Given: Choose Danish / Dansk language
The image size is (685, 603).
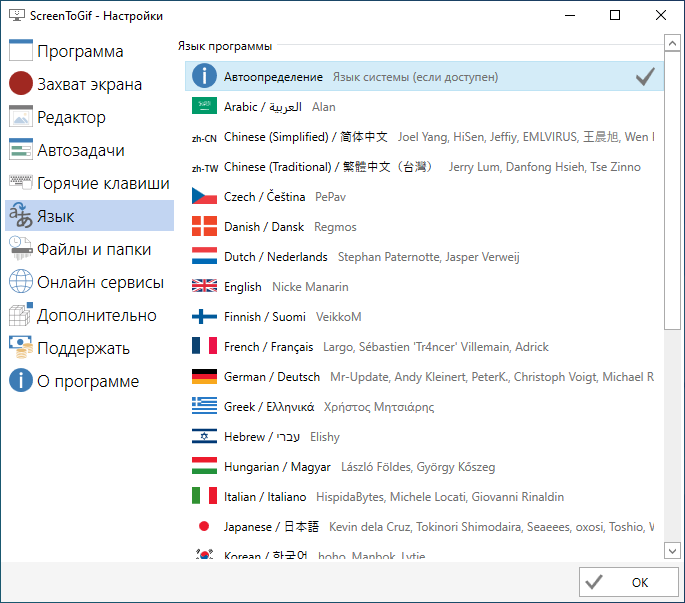Looking at the screenshot, I should [x=424, y=226].
